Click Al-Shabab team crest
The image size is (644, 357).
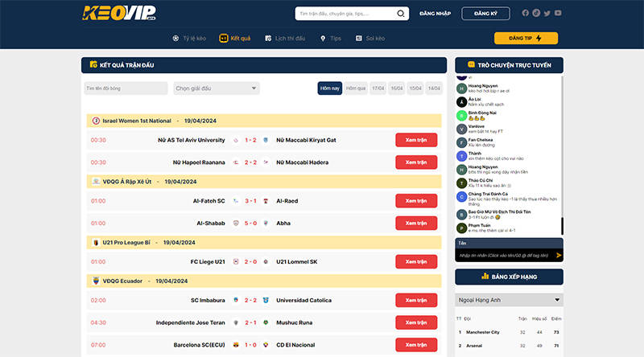tap(236, 224)
